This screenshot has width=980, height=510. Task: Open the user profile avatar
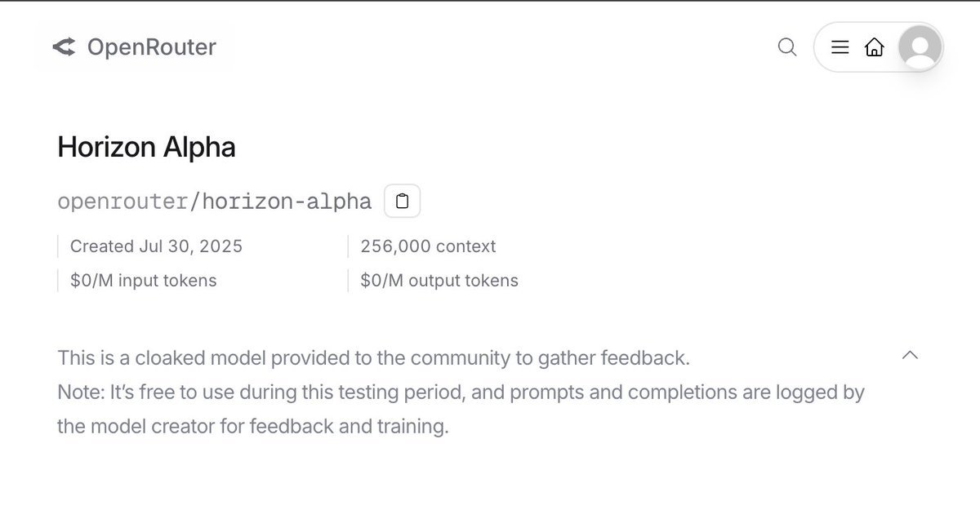point(920,47)
